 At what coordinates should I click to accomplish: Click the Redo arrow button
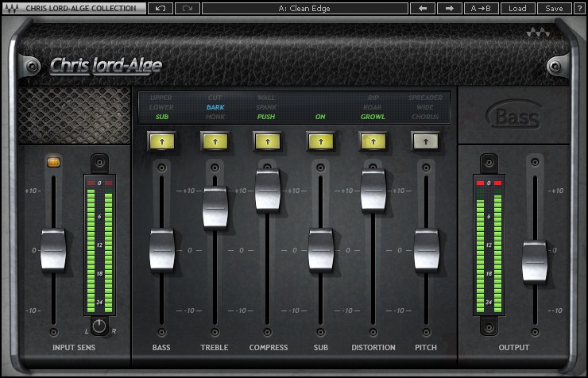click(187, 8)
